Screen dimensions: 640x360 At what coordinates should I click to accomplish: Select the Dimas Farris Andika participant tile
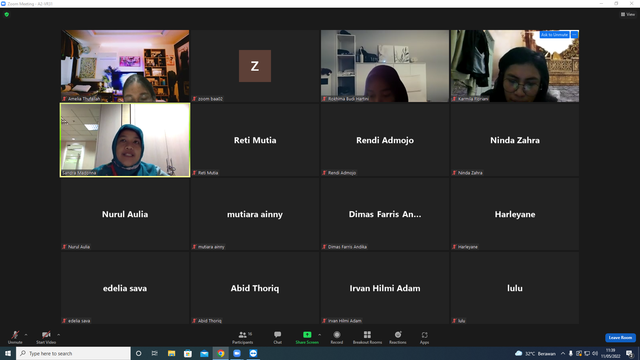(384, 214)
